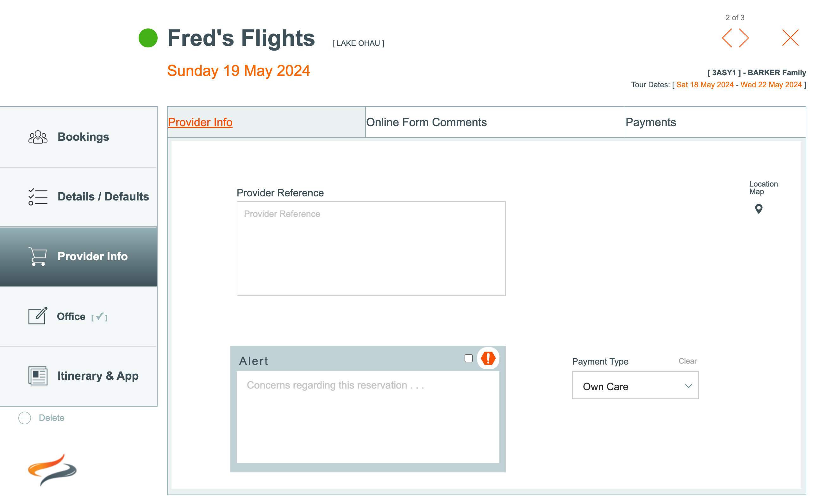Close the Fred's Flights record

(790, 38)
